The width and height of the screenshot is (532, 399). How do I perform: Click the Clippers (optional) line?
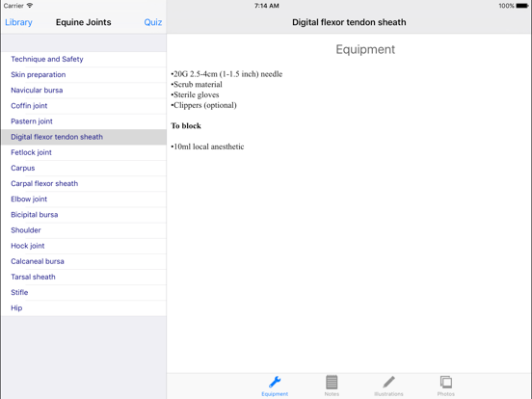(x=203, y=105)
